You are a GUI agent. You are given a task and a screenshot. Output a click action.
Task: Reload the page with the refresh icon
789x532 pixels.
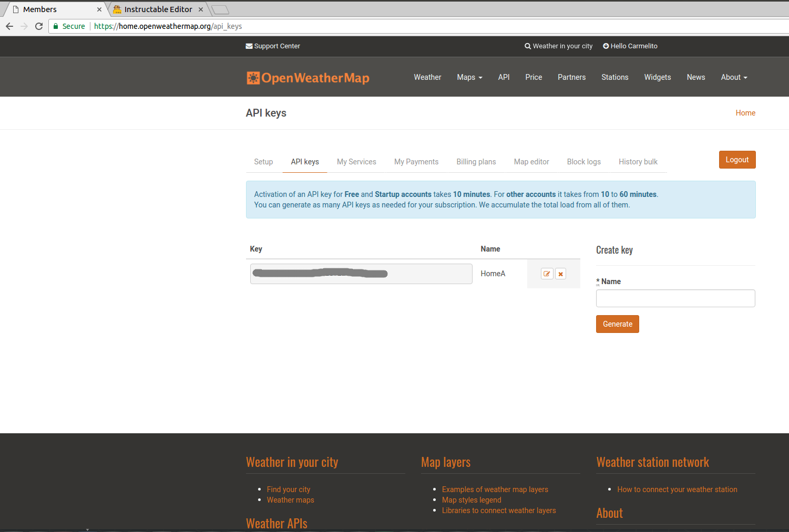tap(39, 26)
